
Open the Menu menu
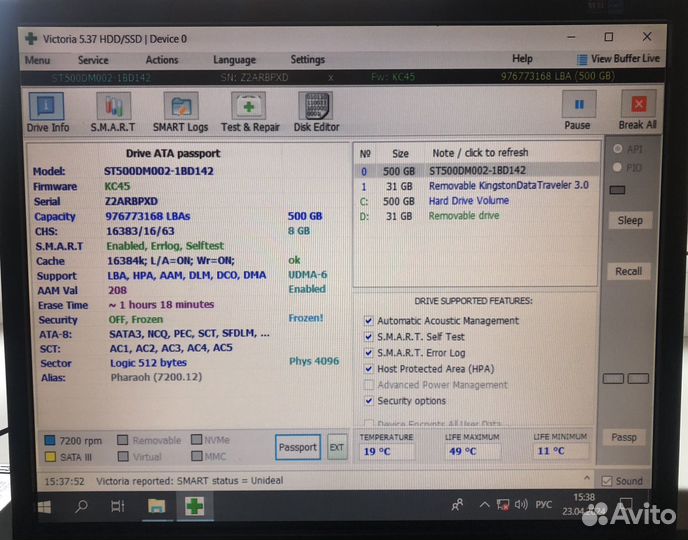(x=37, y=60)
